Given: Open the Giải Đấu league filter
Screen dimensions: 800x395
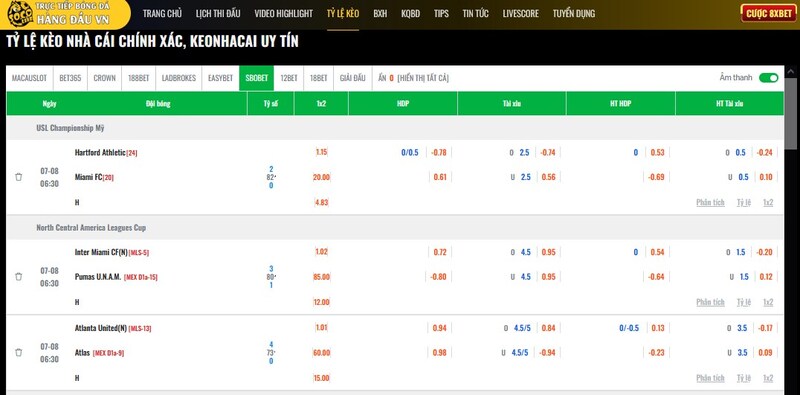Looking at the screenshot, I should pyautogui.click(x=353, y=78).
